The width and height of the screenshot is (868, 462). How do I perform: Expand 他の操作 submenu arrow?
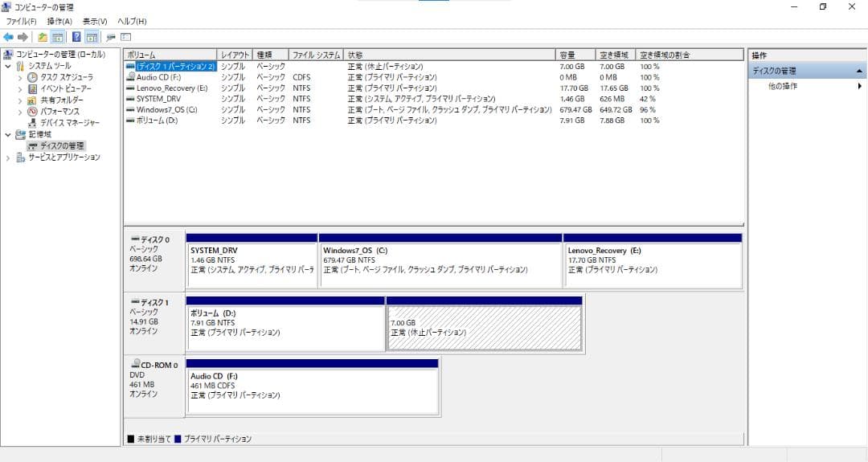click(860, 86)
